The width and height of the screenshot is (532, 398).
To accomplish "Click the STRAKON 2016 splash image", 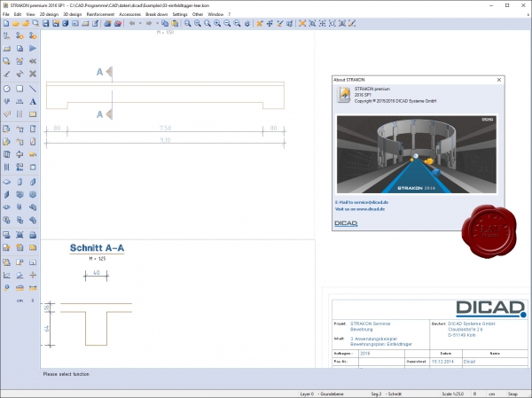I will coord(417,154).
